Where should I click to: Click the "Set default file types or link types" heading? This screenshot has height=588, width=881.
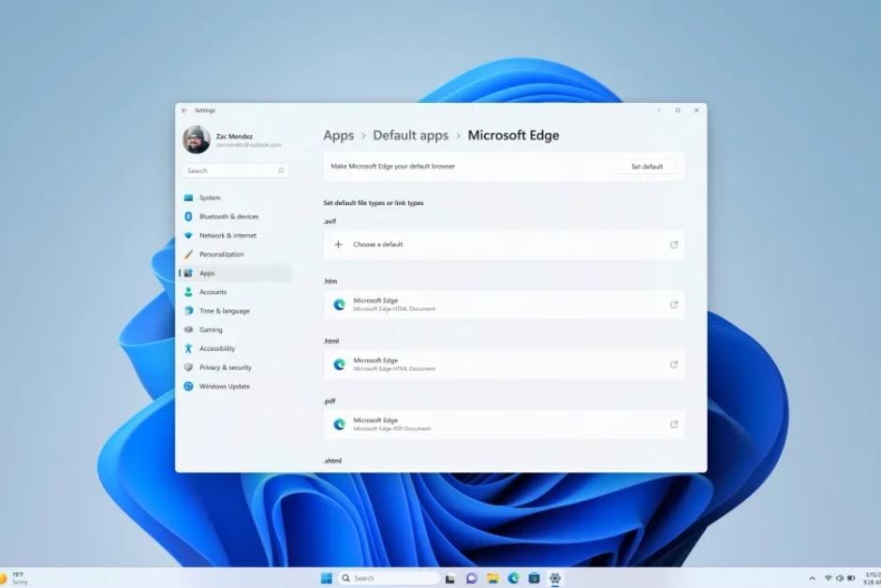373,203
